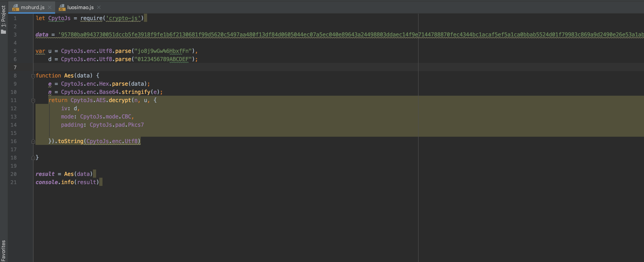Click the long hex string on line 3
644x262 pixels.
coord(351,34)
